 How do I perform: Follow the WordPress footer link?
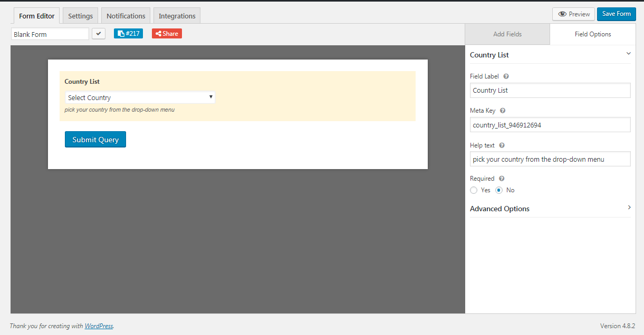99,326
